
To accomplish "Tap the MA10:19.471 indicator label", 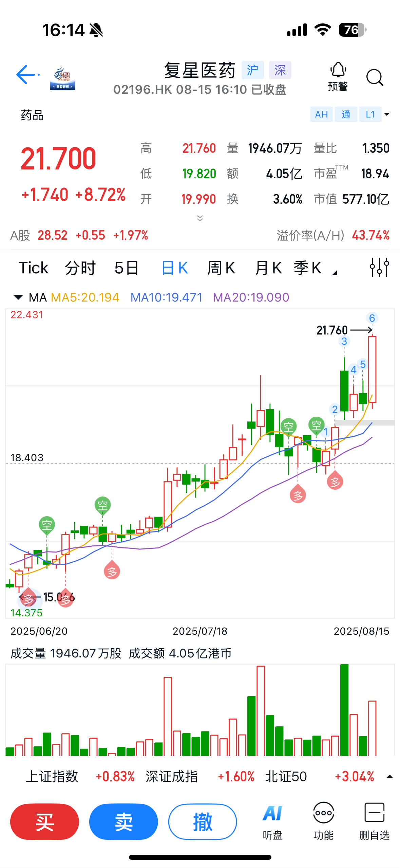I will click(166, 297).
